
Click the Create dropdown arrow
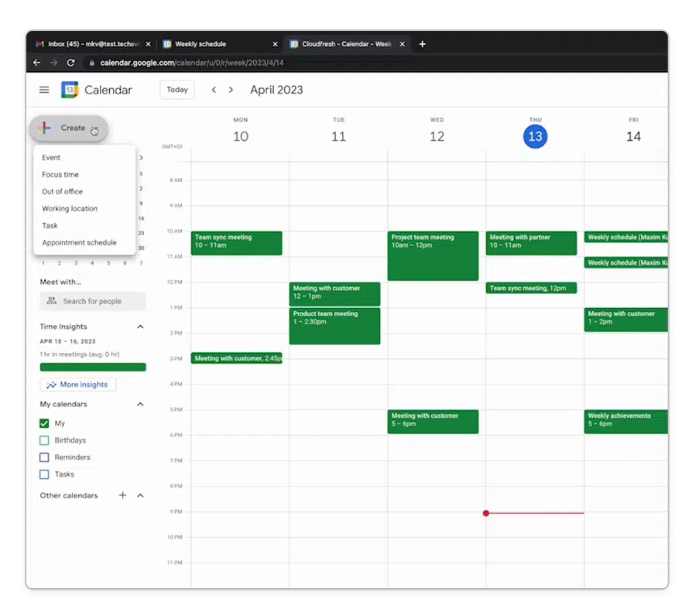click(94, 128)
